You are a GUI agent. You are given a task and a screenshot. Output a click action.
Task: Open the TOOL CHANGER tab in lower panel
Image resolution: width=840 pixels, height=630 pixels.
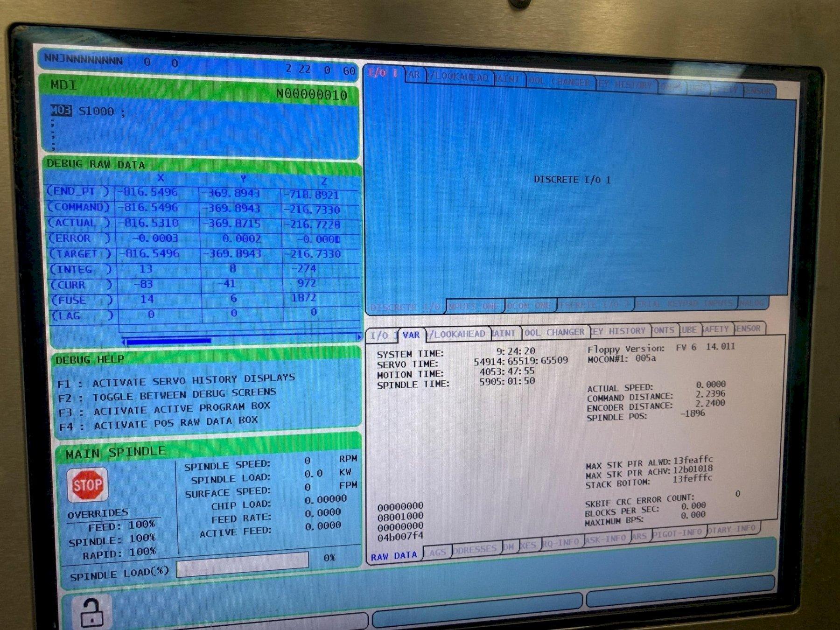554,332
